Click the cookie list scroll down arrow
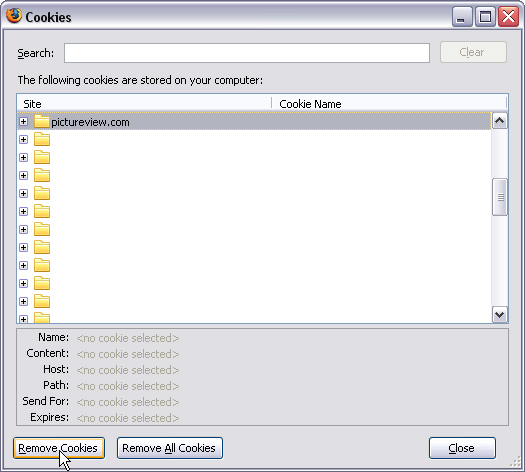Screen dimensions: 525x472 click(x=500, y=315)
